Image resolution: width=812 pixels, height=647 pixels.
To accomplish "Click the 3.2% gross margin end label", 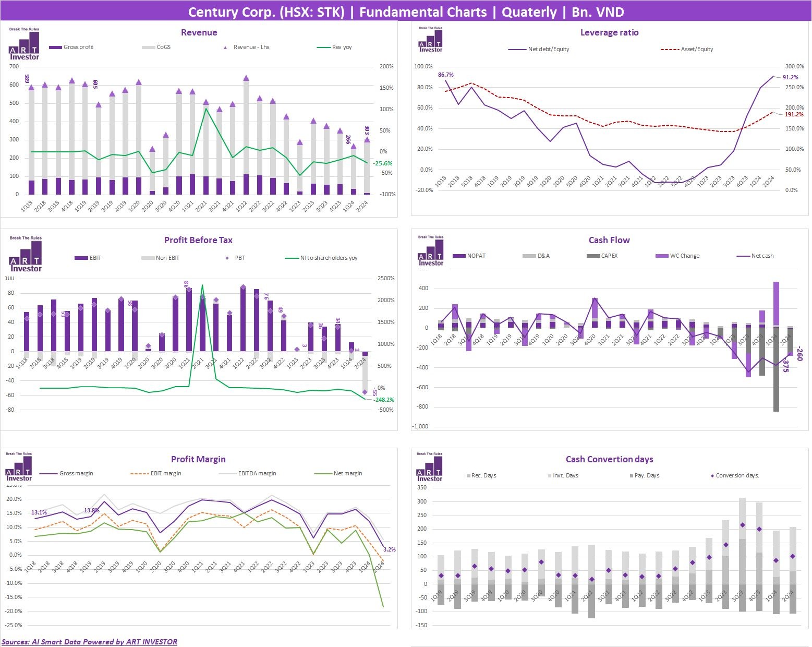I will click(389, 549).
